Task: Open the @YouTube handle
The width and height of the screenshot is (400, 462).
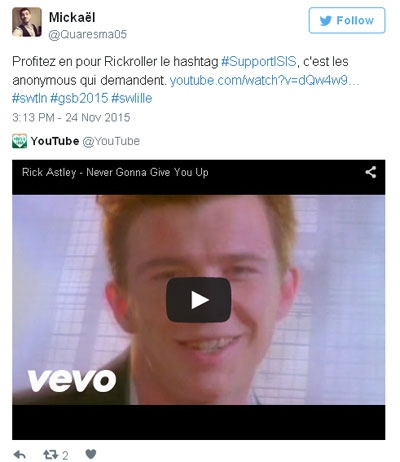Action: coord(111,141)
